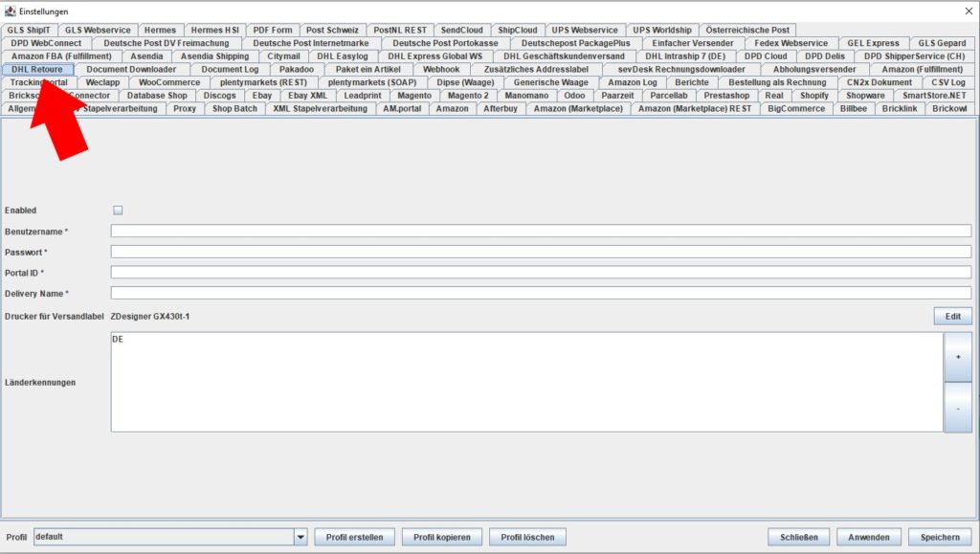Screen dimensions: 980x554
Task: Open DHL Geschäftskundenversand tab
Action: [564, 56]
